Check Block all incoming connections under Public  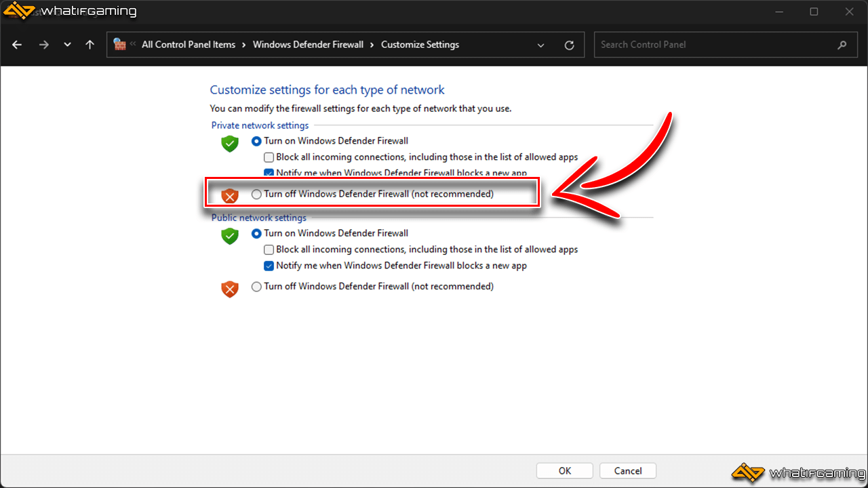tap(269, 249)
